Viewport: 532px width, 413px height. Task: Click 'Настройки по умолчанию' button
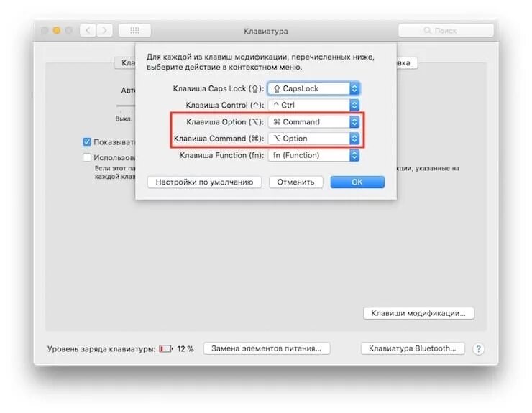click(x=204, y=182)
